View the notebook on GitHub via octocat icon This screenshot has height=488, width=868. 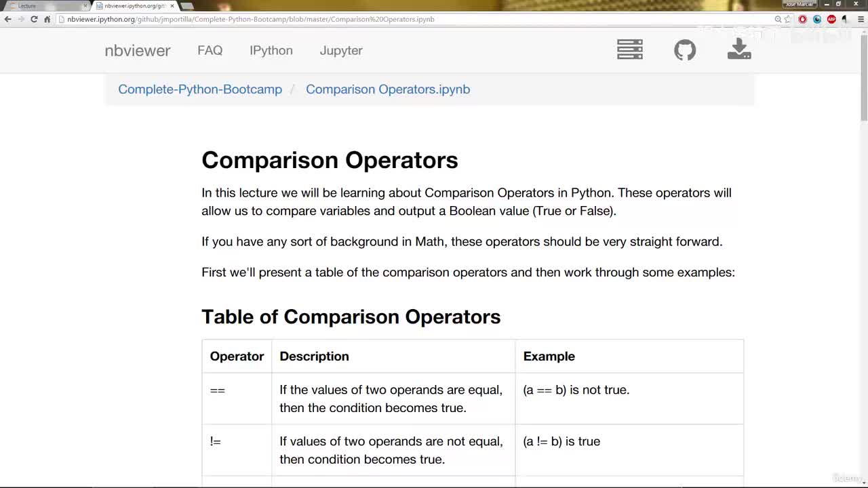[x=685, y=49]
